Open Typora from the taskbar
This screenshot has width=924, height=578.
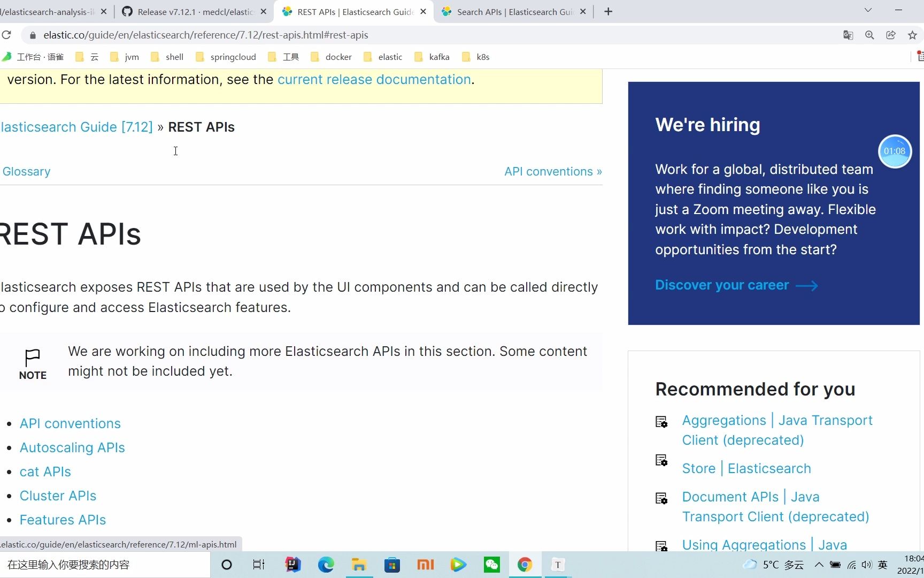coord(558,565)
